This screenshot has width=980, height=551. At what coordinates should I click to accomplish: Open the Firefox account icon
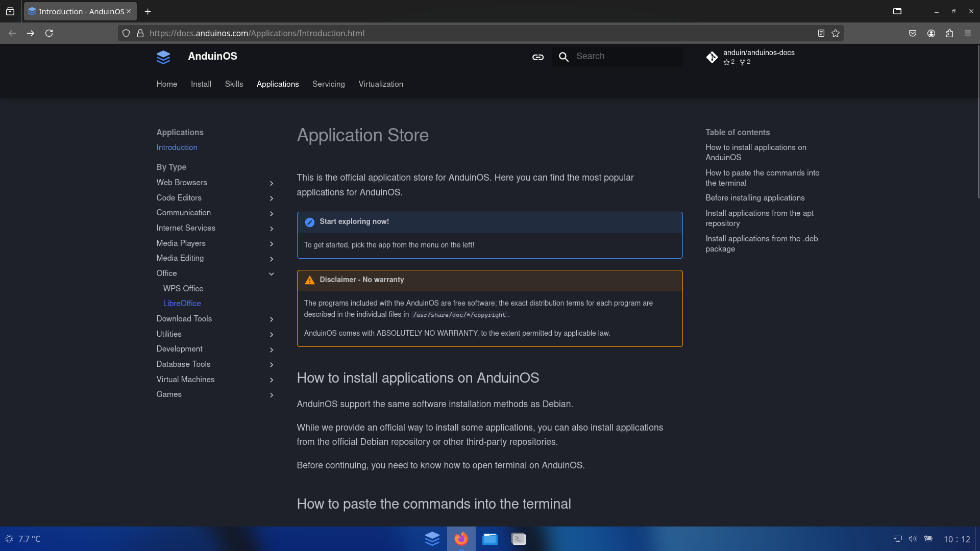(x=931, y=33)
